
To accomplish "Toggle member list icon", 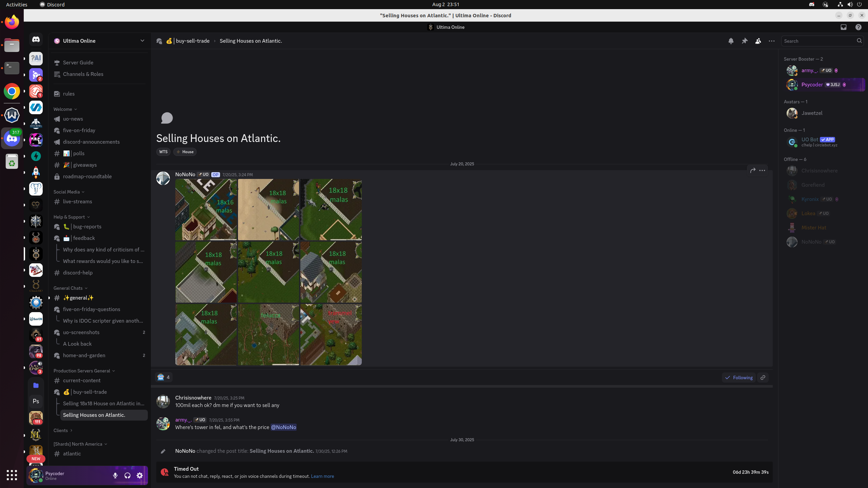I will pos(758,41).
